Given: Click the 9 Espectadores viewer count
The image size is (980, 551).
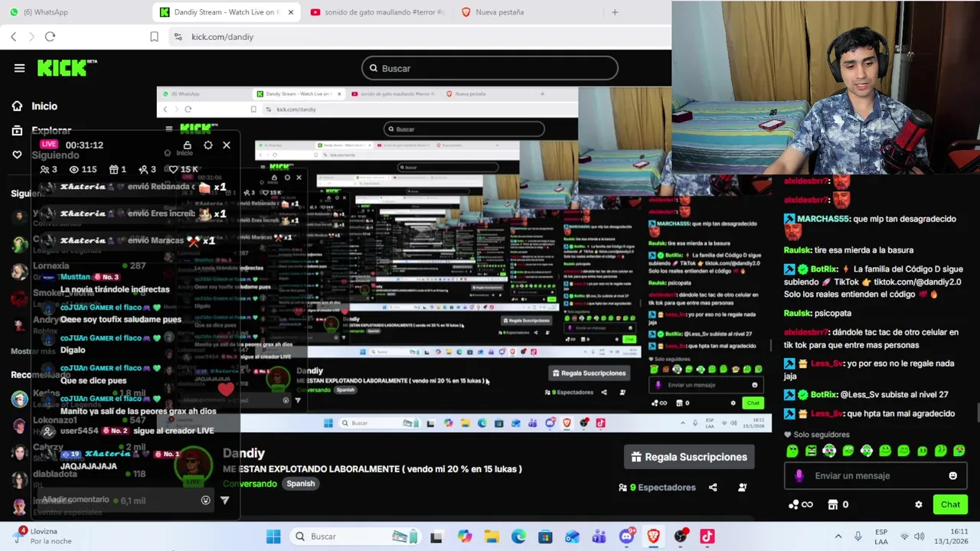Looking at the screenshot, I should tap(657, 487).
